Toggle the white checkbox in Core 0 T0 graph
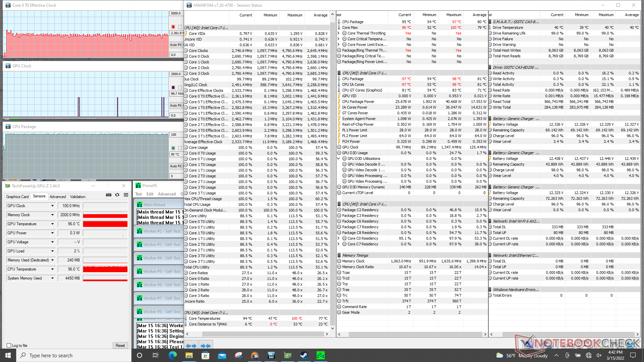 pos(180,27)
